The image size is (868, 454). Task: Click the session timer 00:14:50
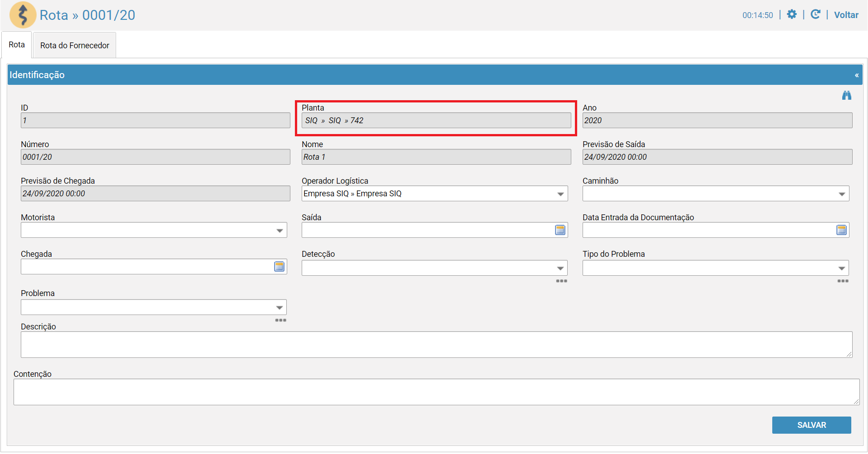[x=757, y=15]
